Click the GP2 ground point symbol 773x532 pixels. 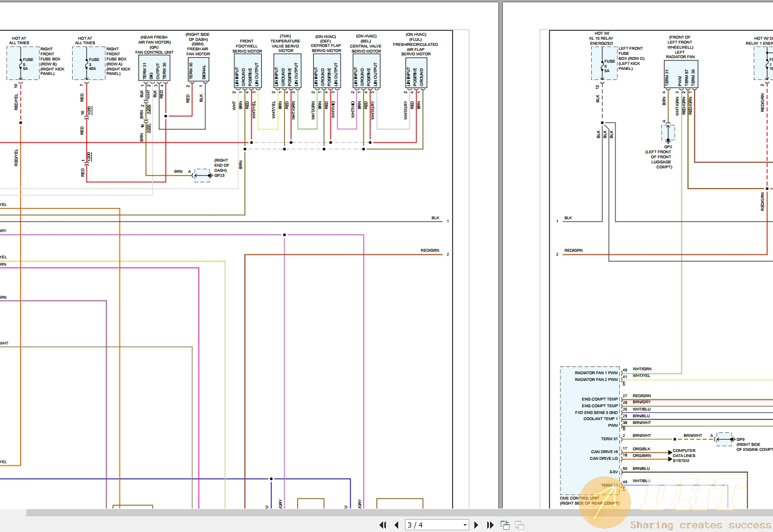668,133
